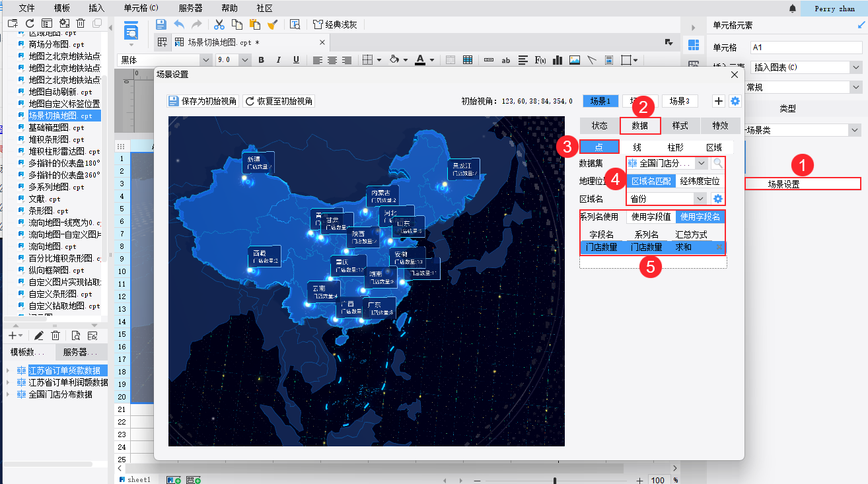868x484 pixels.
Task: Cut the selection with scissors icon
Action: (x=219, y=24)
